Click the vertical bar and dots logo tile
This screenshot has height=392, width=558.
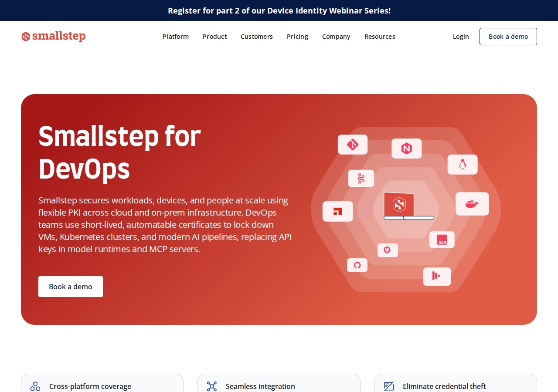pos(437,276)
